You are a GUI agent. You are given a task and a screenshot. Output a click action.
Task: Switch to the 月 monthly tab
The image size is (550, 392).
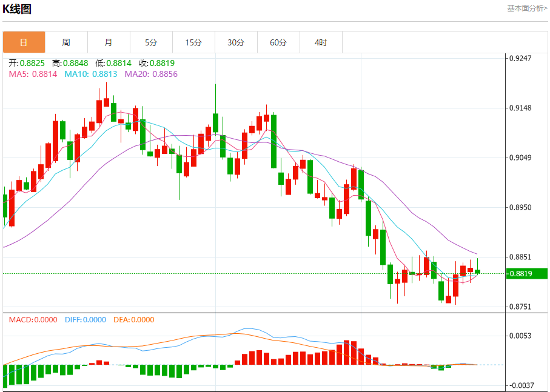tap(109, 42)
